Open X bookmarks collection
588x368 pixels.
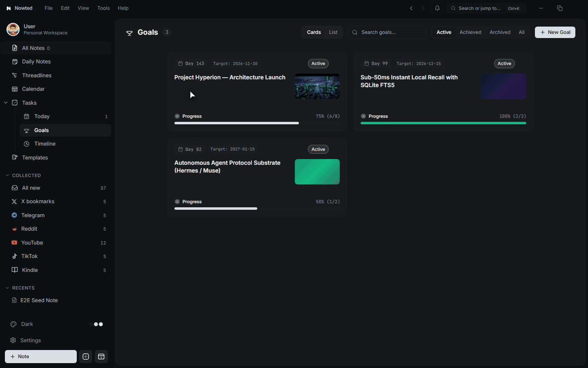(x=58, y=201)
